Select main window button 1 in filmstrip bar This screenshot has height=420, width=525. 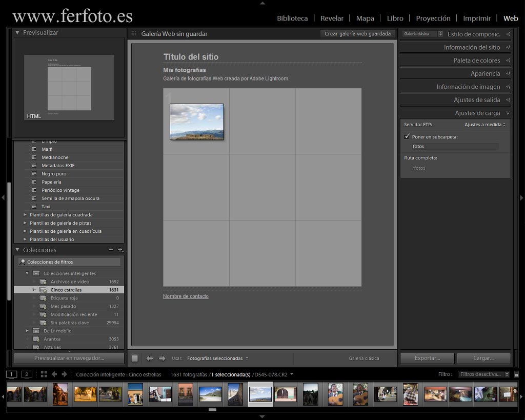tap(11, 374)
